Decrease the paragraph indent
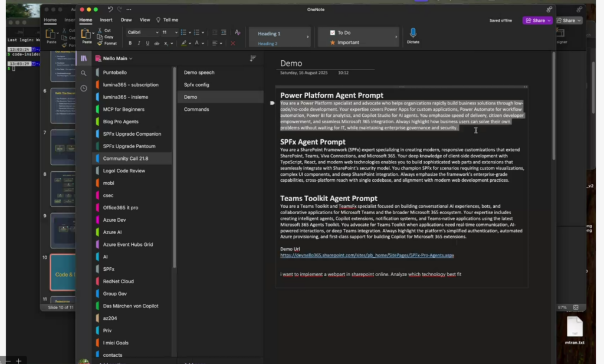This screenshot has height=364, width=604. pos(215,32)
